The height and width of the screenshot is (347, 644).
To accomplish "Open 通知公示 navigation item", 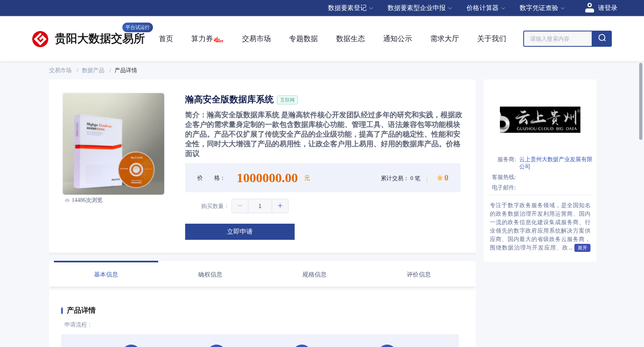I will pos(398,39).
